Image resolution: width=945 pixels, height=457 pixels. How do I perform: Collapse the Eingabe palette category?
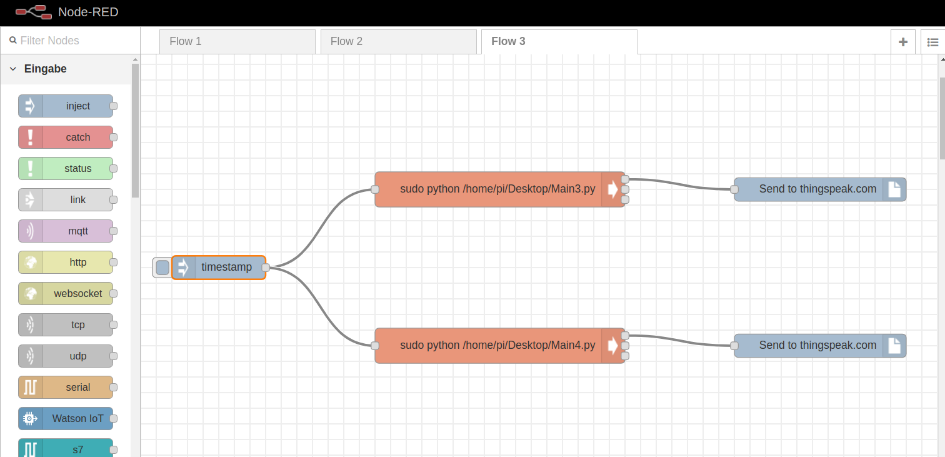[x=14, y=69]
